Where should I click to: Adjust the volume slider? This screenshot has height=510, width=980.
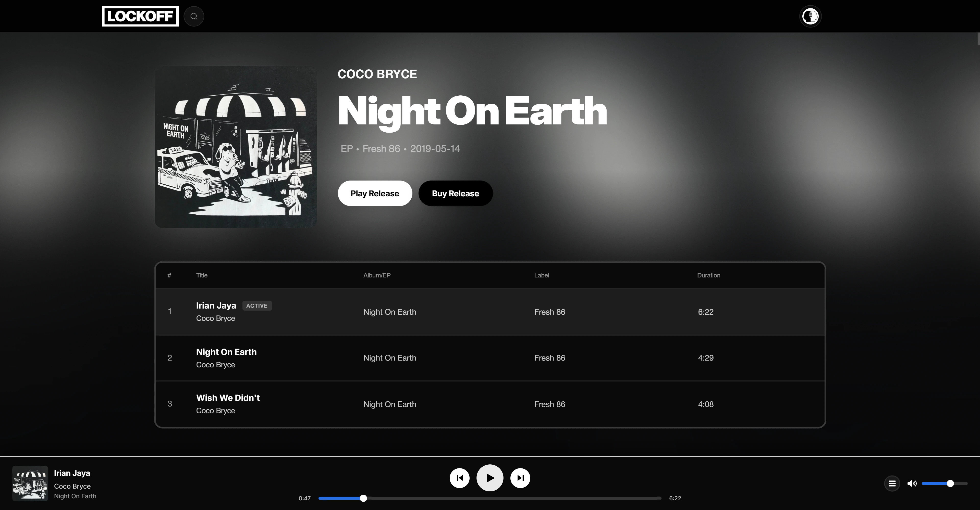click(x=945, y=483)
